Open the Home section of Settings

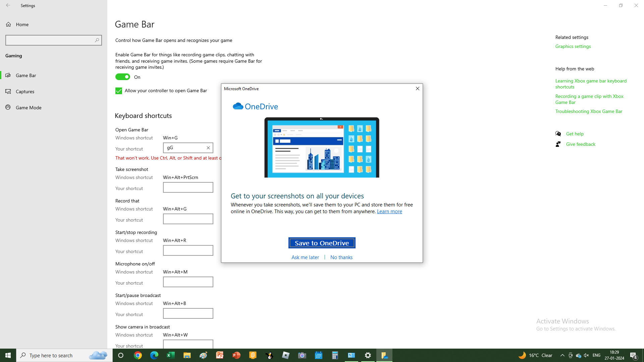coord(22,24)
